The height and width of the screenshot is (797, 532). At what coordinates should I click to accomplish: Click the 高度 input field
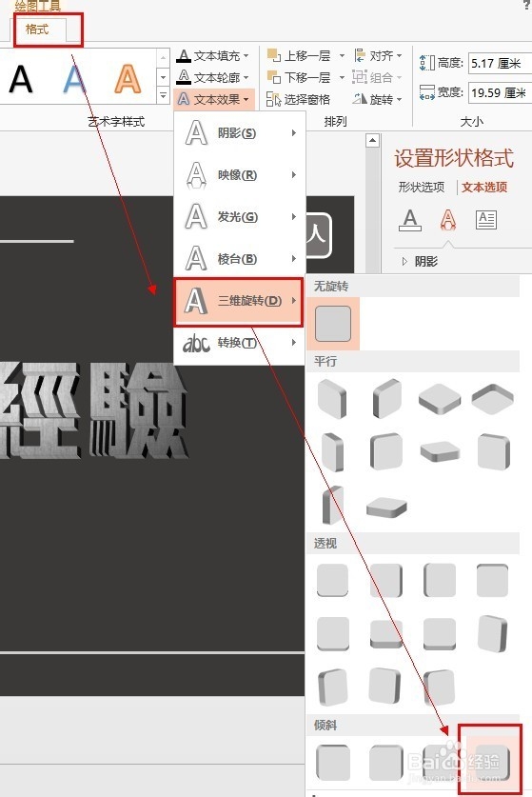click(500, 64)
